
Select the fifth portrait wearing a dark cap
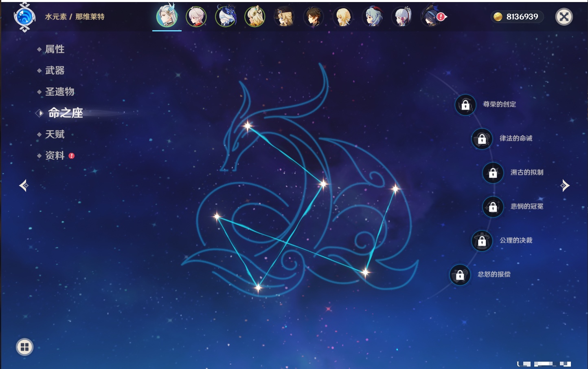coord(284,17)
